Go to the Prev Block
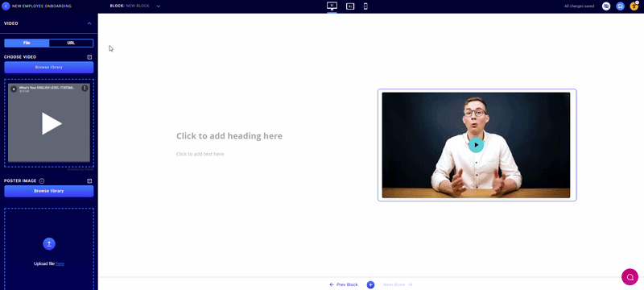 pos(344,284)
